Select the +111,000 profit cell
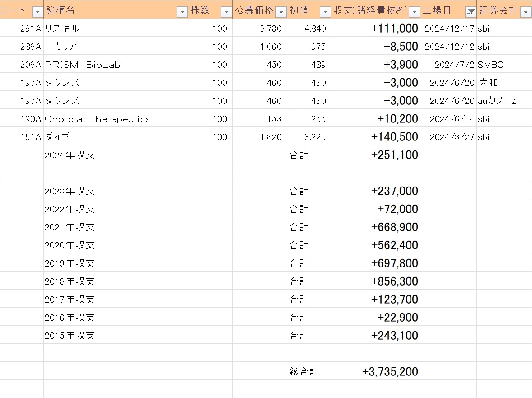Image resolution: width=532 pixels, height=398 pixels. tap(376, 28)
